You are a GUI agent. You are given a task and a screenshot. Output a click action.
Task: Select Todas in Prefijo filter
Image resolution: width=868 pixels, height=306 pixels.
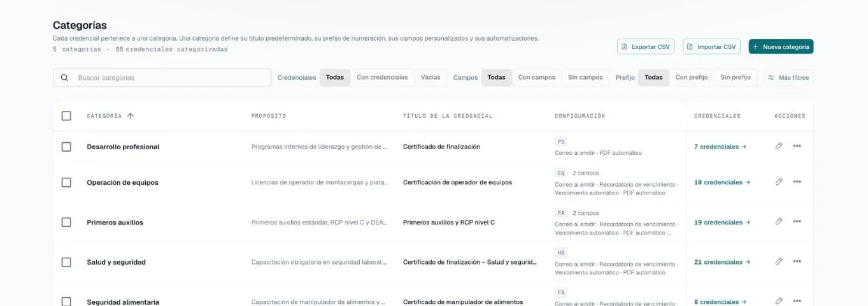[x=653, y=78]
